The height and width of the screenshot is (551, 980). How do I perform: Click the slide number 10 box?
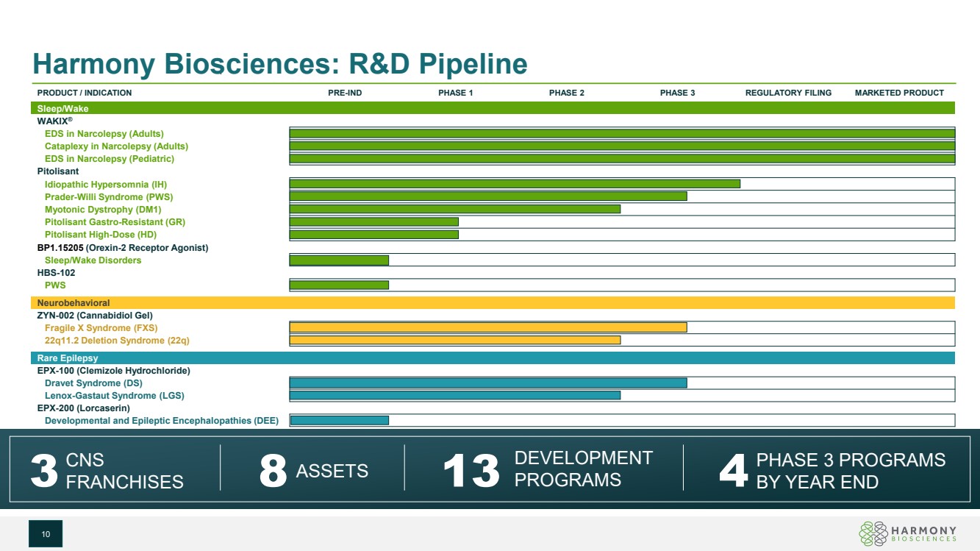tap(46, 534)
